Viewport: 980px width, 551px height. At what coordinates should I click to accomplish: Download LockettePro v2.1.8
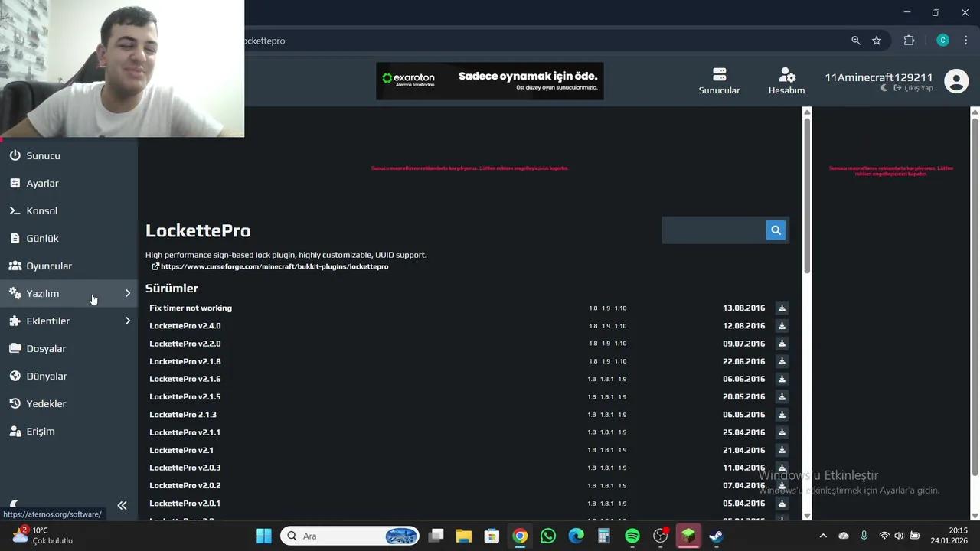[x=782, y=361]
